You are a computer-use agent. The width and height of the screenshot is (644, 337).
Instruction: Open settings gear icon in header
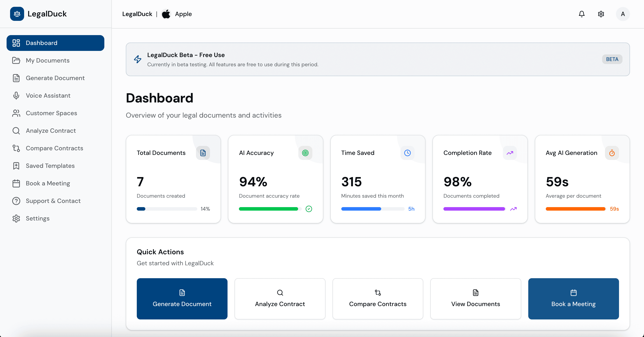point(601,14)
